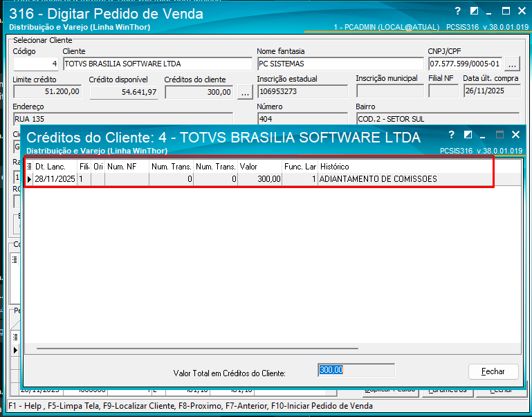Click the contrast-square icon in main window title bar
Viewport: 532px width, 417px height.
click(474, 11)
